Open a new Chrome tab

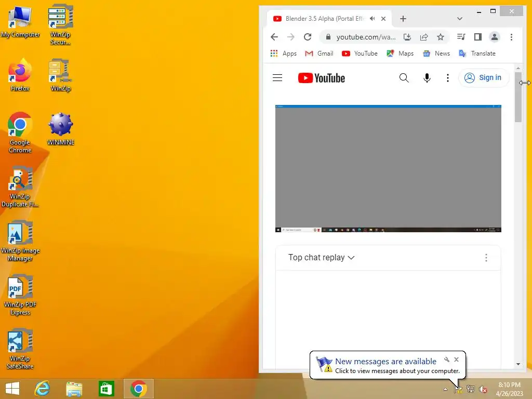[x=403, y=19]
